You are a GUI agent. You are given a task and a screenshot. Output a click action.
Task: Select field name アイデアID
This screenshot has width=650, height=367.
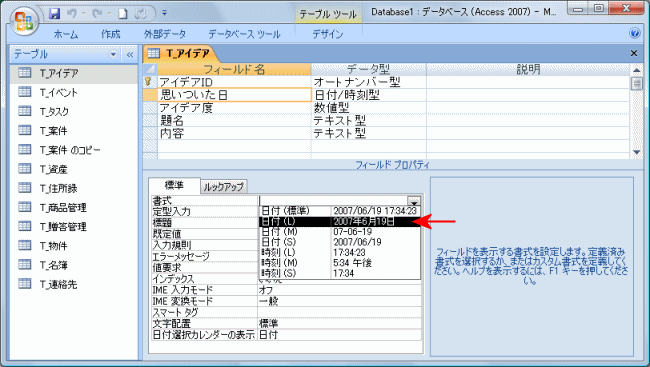point(234,82)
